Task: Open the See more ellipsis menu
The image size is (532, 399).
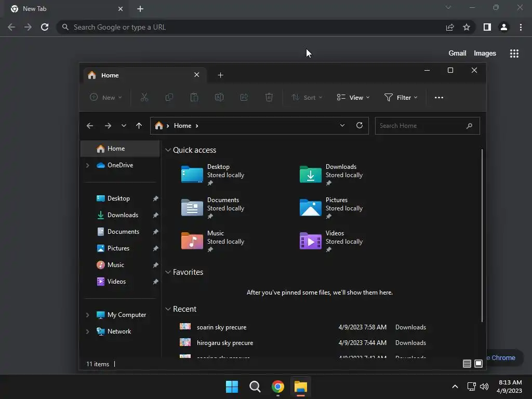Action: [438, 97]
